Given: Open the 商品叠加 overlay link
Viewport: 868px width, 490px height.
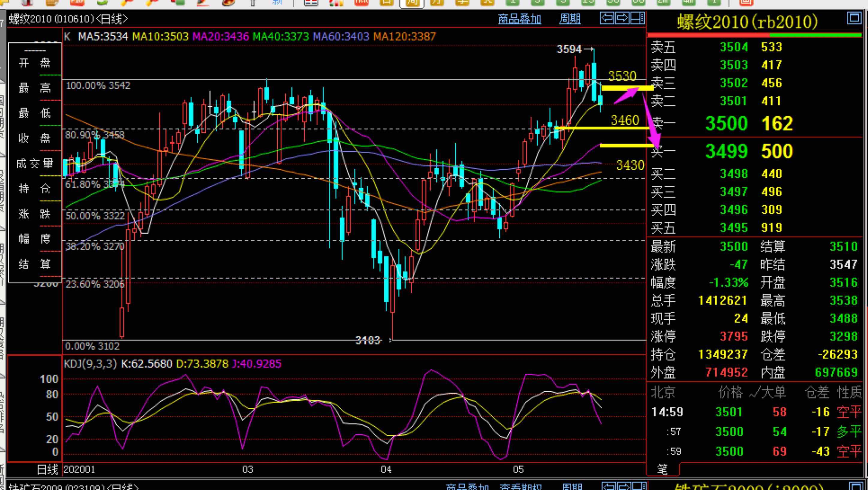Looking at the screenshot, I should (x=520, y=19).
